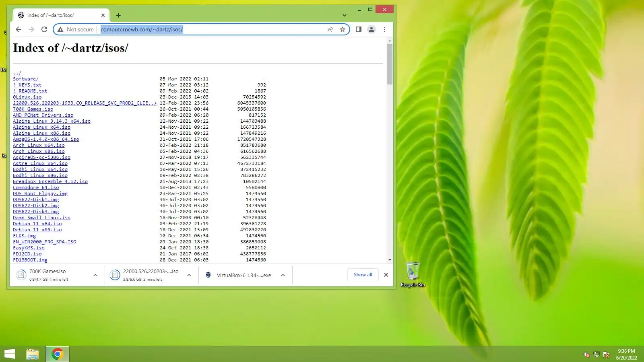Image resolution: width=644 pixels, height=362 pixels.
Task: Download Astra_Linux_x64.iso
Action: pyautogui.click(x=40, y=163)
